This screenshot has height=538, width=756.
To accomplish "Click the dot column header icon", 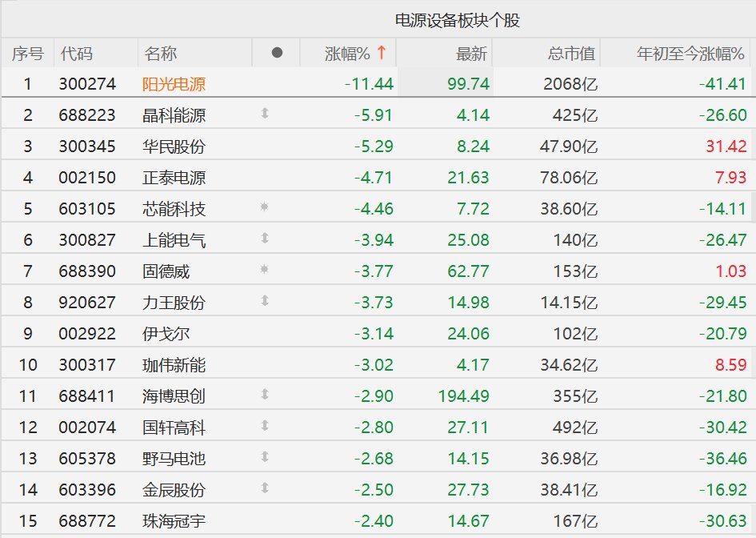I will pyautogui.click(x=277, y=52).
